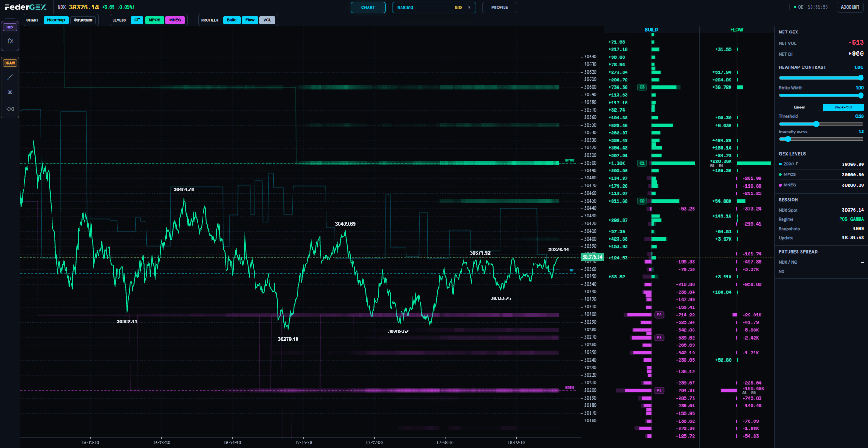
Task: Open the ACCOUNT menu
Action: click(x=850, y=7)
